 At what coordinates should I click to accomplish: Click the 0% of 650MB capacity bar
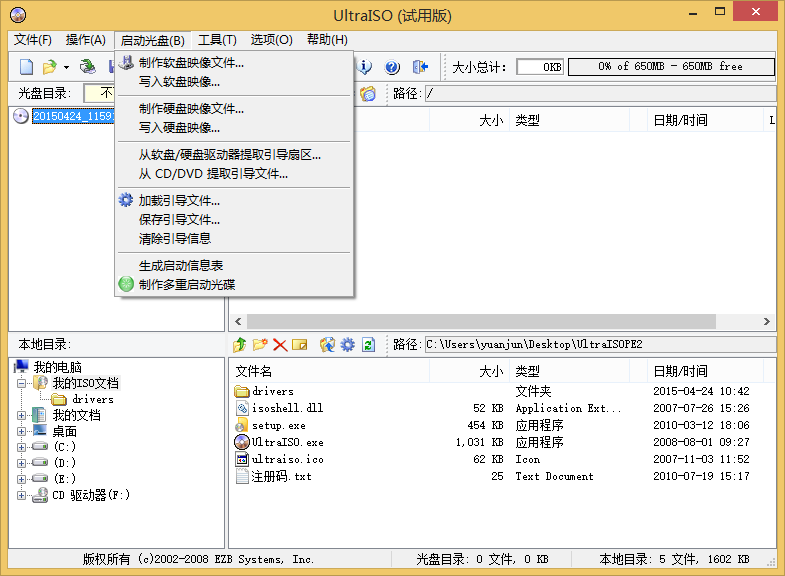point(671,67)
